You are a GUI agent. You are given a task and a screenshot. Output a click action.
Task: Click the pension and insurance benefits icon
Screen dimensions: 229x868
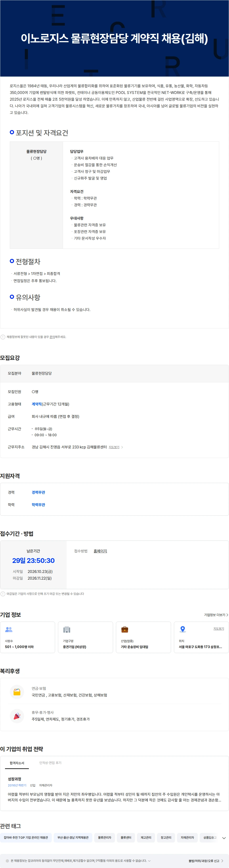tap(17, 692)
